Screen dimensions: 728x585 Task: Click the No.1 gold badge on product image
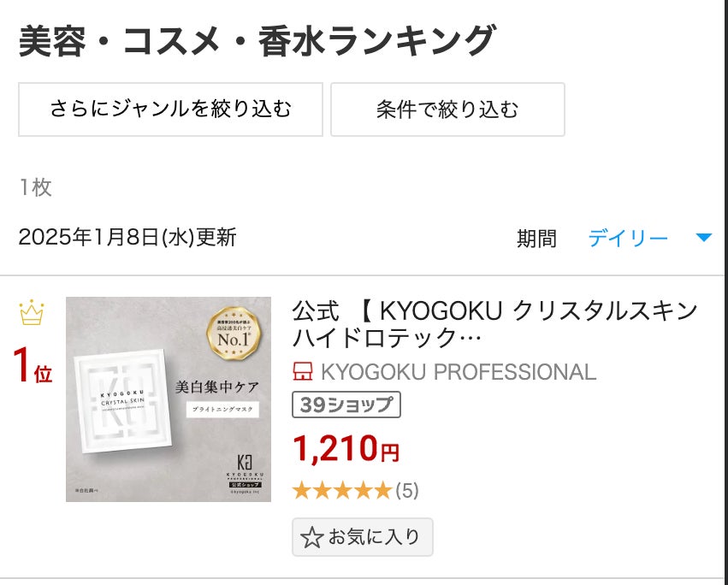[x=234, y=334]
